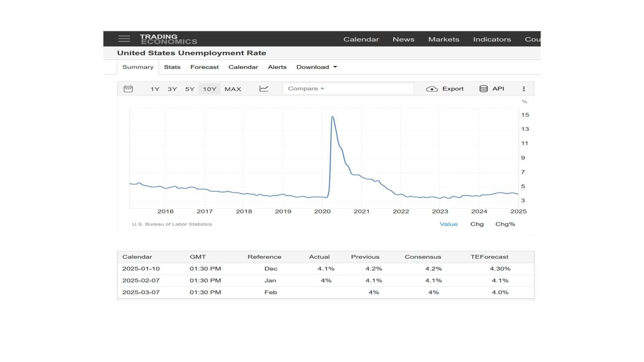
Task: Switch to the Forecast tab
Action: click(x=204, y=67)
